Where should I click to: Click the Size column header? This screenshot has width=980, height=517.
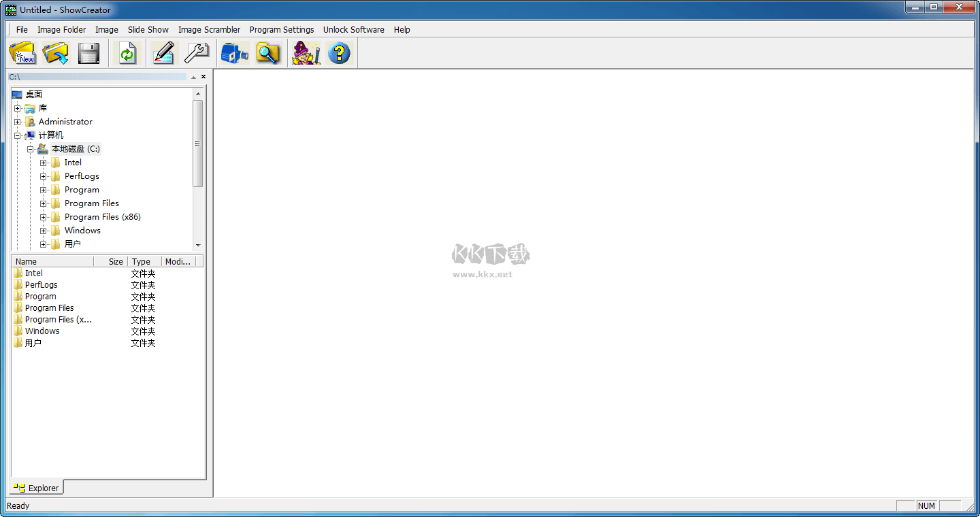point(115,261)
